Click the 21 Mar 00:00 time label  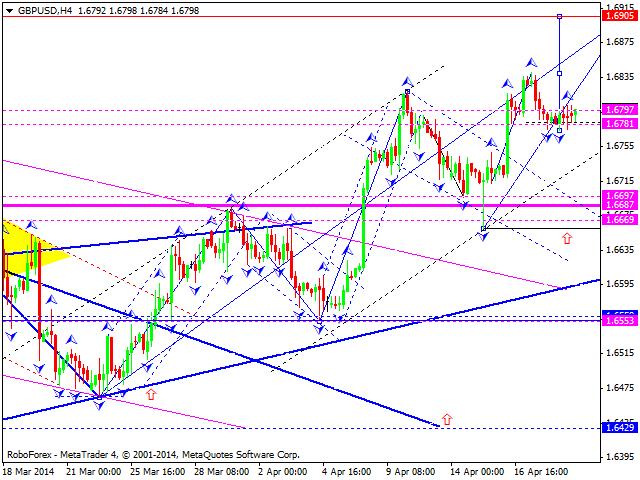94,472
